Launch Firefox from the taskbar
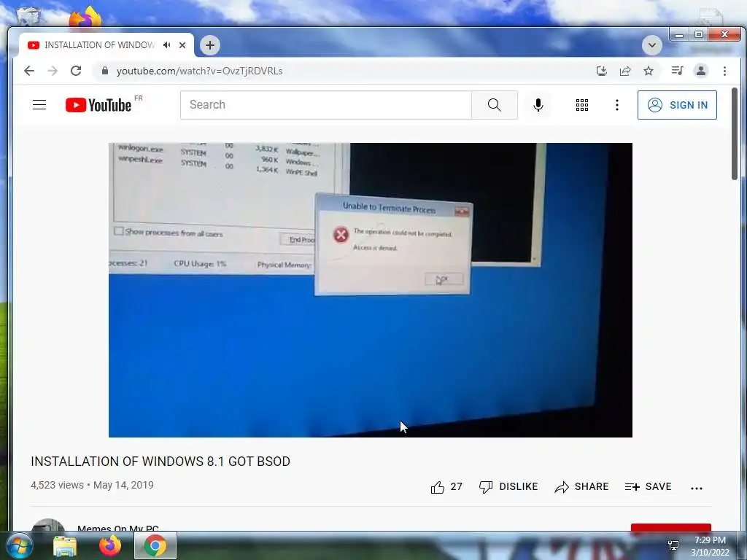Screen dimensions: 747x560 [x=110, y=545]
